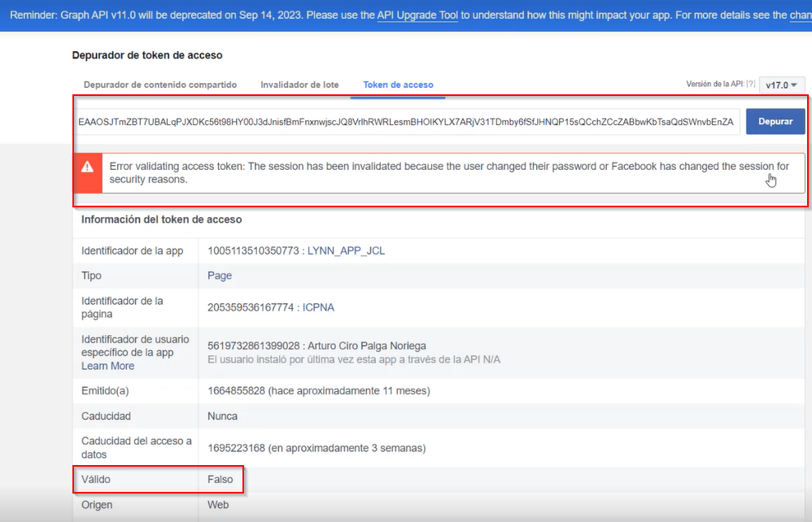
Task: Switch to Depurador de contenido compartido tab
Action: tap(160, 85)
